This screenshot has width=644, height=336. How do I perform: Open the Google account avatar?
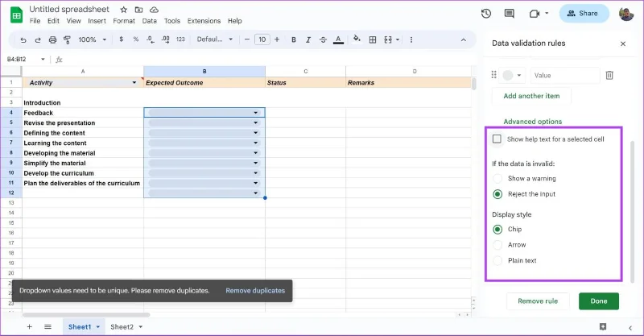(x=626, y=14)
